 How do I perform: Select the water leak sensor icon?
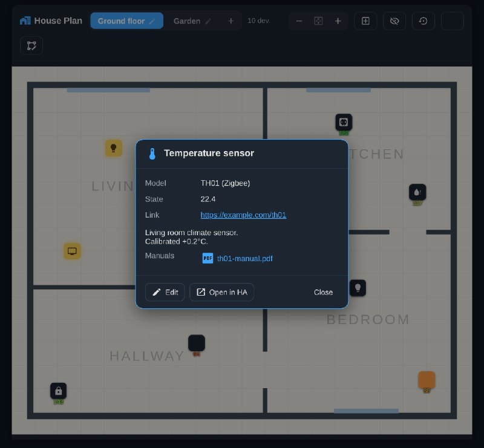click(417, 192)
